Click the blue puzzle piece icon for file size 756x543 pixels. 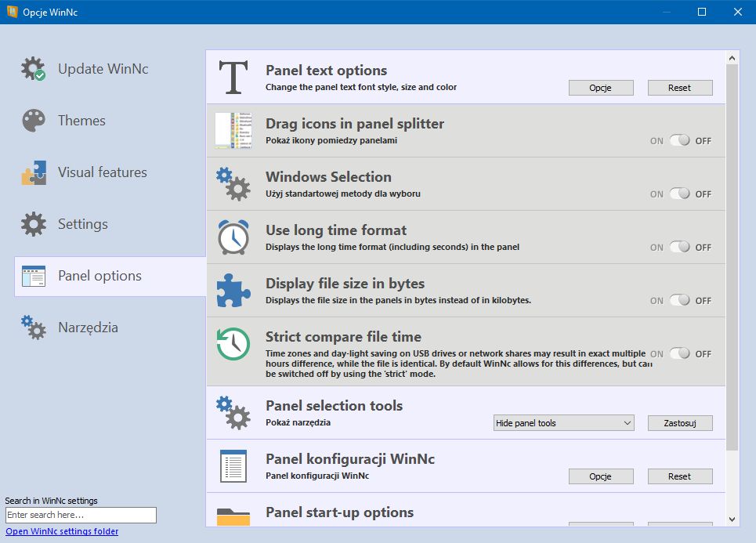coord(233,291)
